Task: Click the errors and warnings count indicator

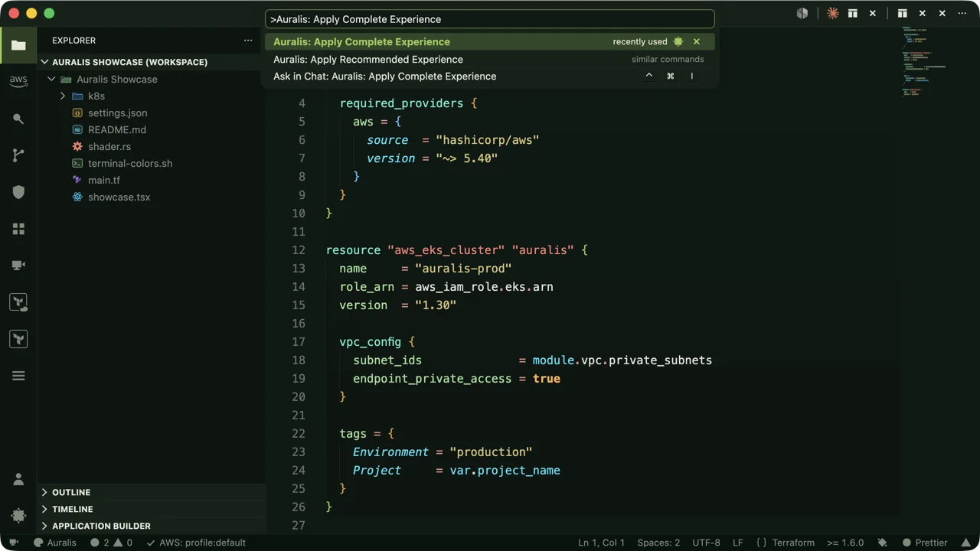Action: tap(111, 543)
